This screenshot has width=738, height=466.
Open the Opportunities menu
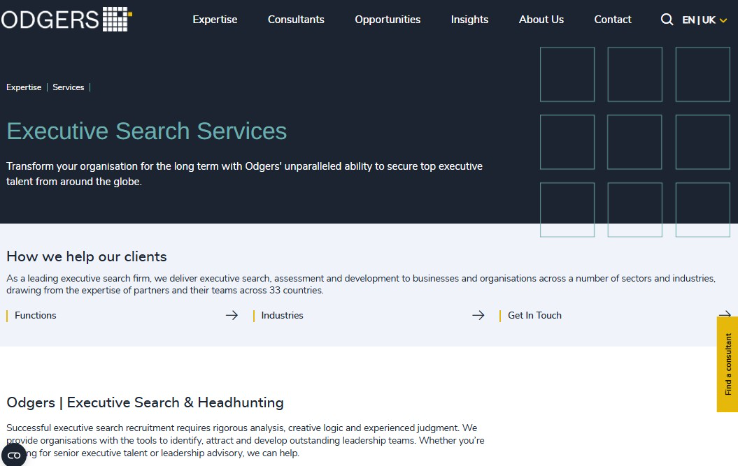(387, 19)
